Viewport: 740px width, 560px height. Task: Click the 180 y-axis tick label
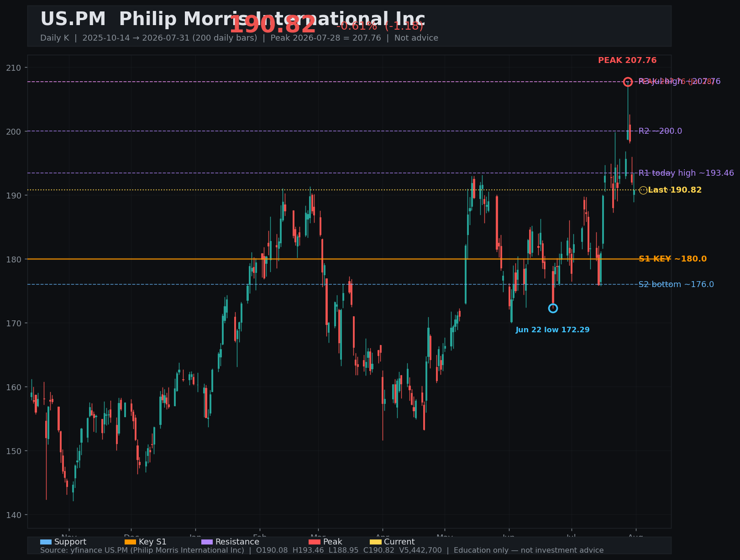pyautogui.click(x=13, y=259)
